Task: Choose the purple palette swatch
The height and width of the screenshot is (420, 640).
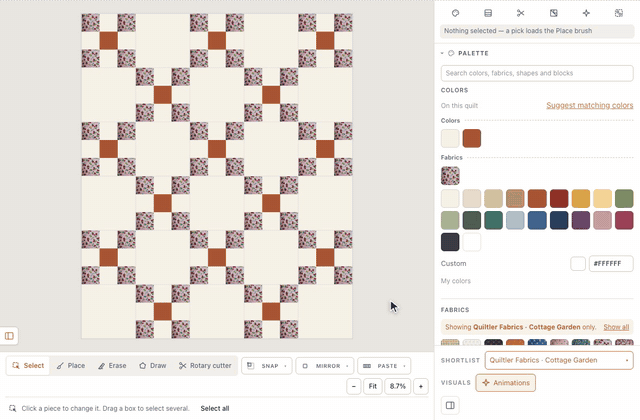Action: tap(581, 220)
